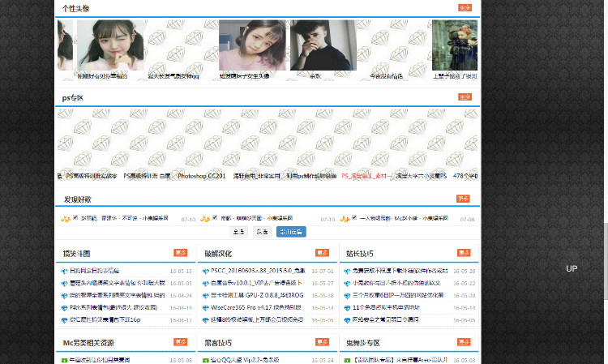This screenshot has height=364, width=608.
Task: Click the green icon in 黑客技巧 list
Action: (206, 360)
